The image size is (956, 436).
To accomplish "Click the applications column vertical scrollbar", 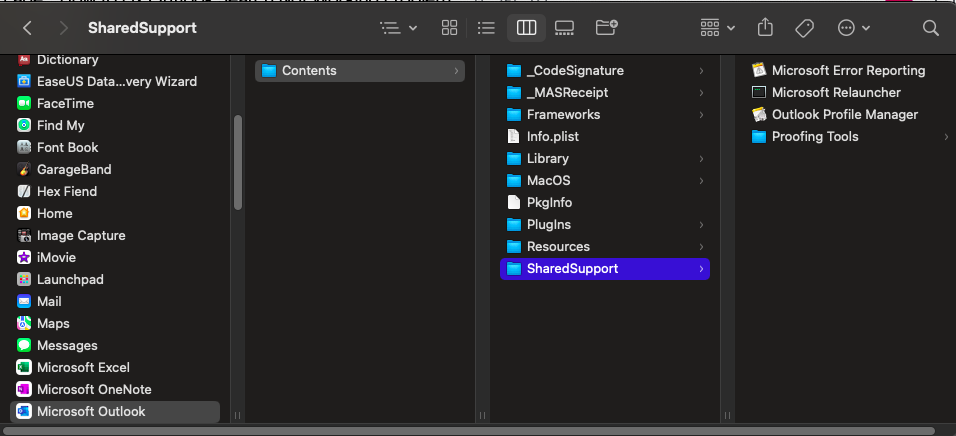I will point(238,162).
